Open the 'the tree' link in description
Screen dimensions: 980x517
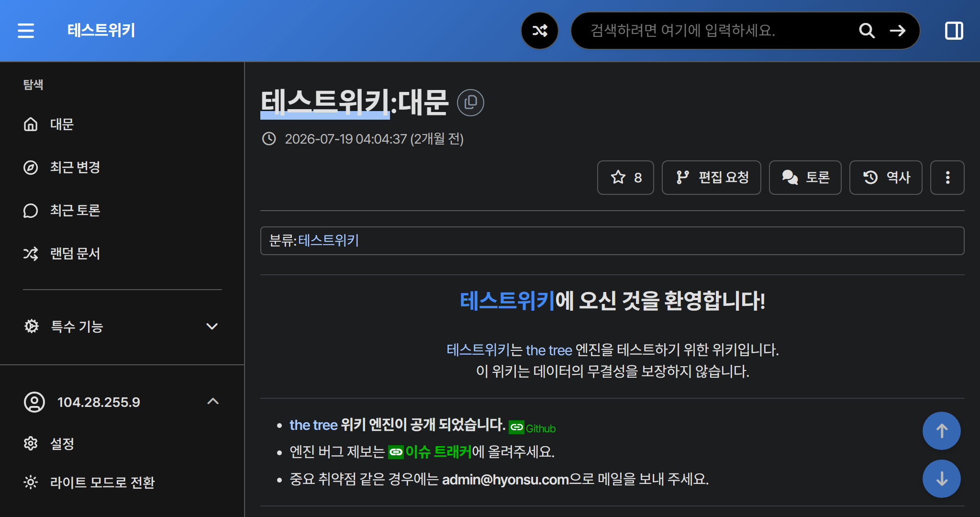click(549, 350)
